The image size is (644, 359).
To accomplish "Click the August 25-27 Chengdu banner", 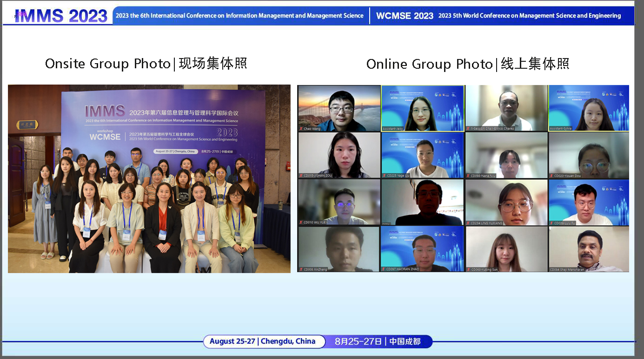I will point(264,341).
